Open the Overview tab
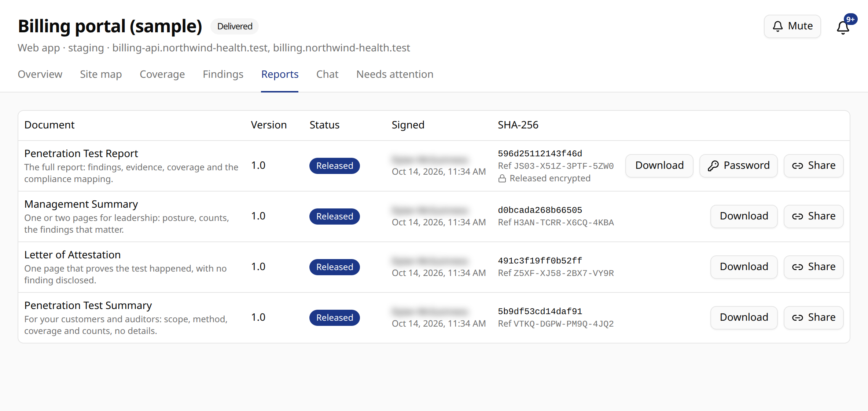 click(40, 74)
